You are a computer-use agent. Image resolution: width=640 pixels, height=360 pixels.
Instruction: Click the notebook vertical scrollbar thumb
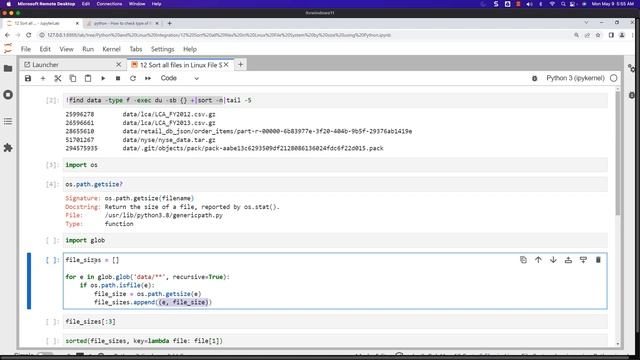[x=618, y=153]
